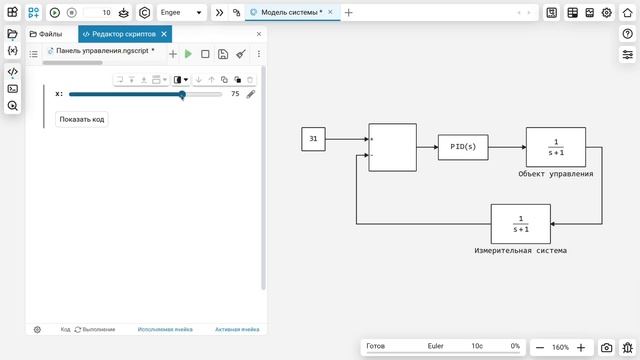
Task: Expand the double-chevron toolbar overflow
Action: click(220, 13)
